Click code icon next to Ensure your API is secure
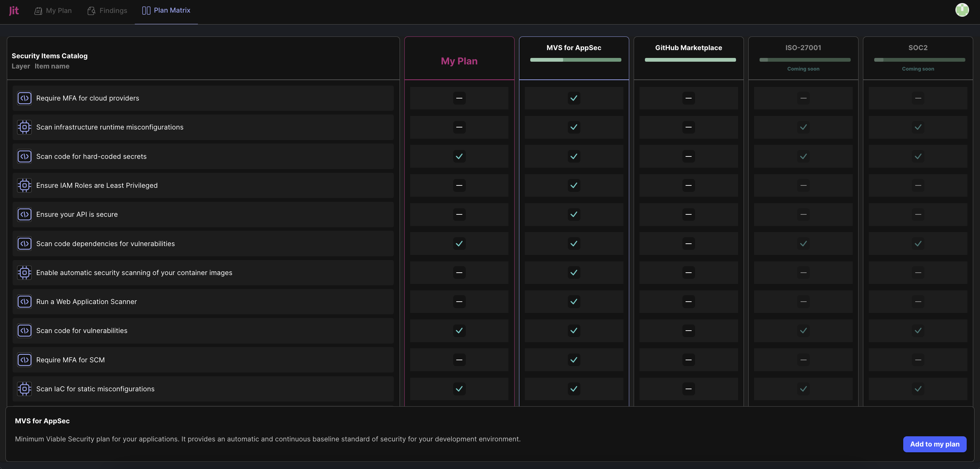Viewport: 980px width, 469px height. click(x=24, y=214)
